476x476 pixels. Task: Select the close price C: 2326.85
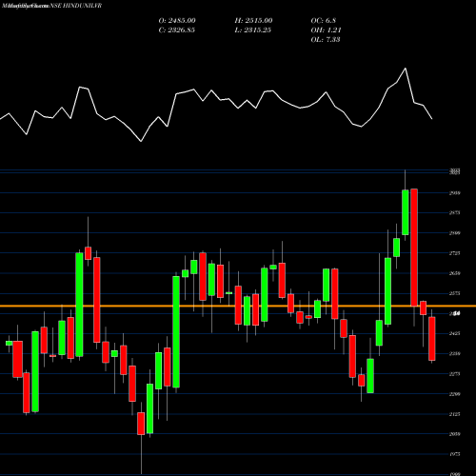177,30
